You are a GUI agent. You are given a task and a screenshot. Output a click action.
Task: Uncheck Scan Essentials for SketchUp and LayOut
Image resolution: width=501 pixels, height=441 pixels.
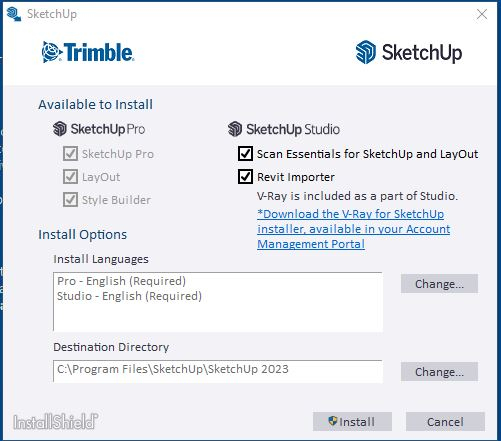tap(245, 154)
